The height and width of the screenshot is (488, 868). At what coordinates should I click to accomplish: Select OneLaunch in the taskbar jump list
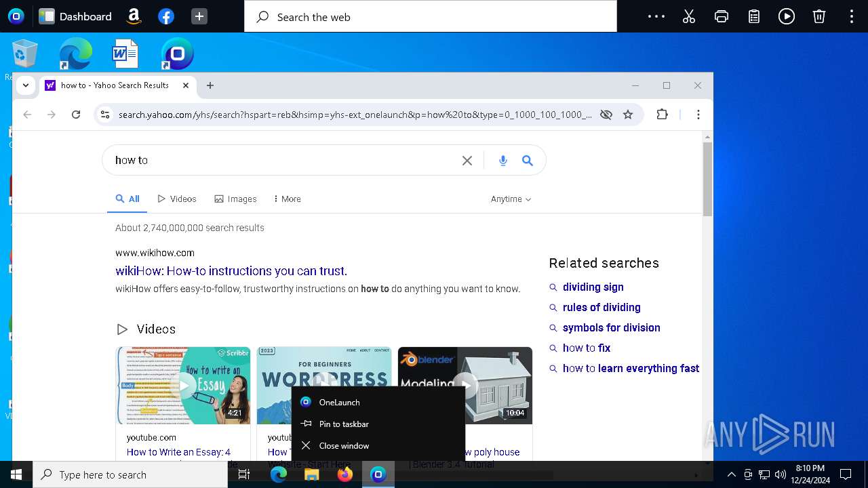tap(378, 402)
